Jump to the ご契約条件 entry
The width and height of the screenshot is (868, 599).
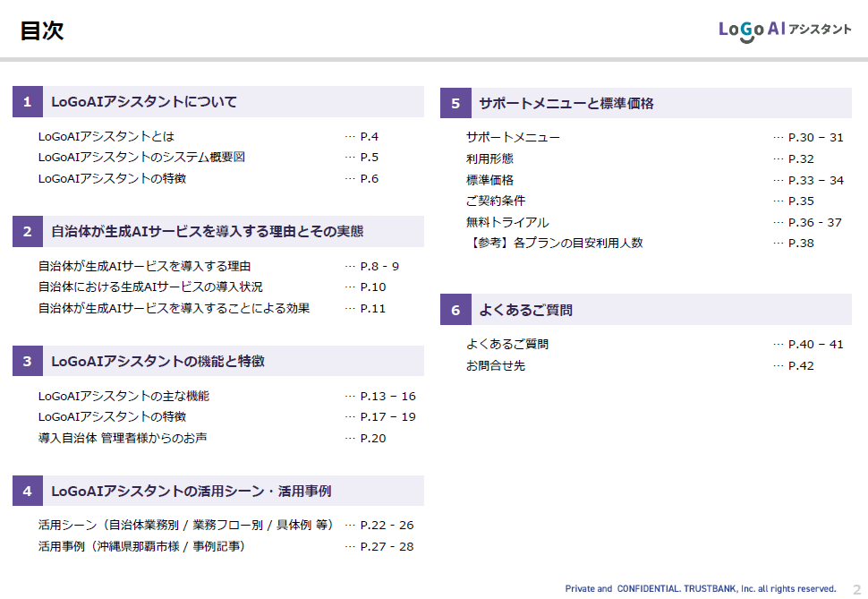coord(496,201)
